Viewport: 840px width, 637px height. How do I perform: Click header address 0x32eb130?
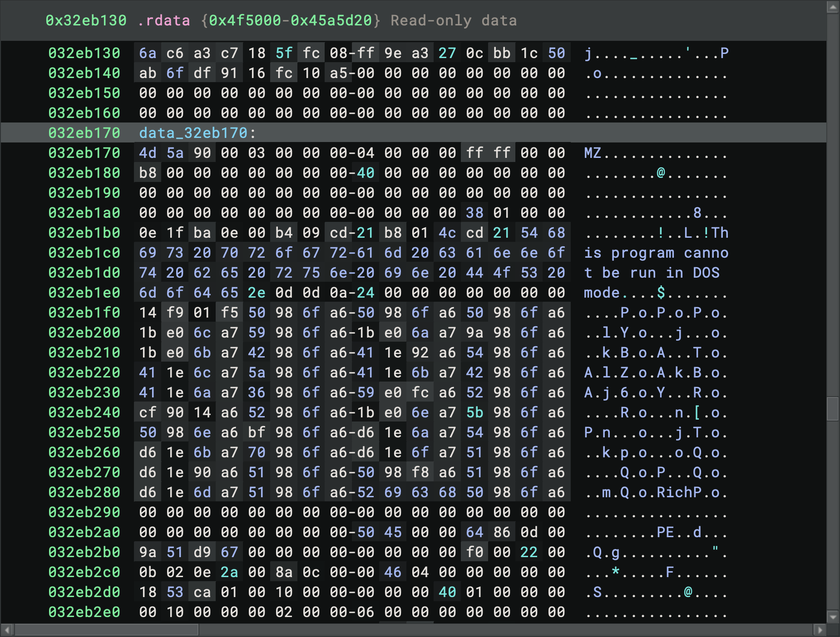pos(86,20)
